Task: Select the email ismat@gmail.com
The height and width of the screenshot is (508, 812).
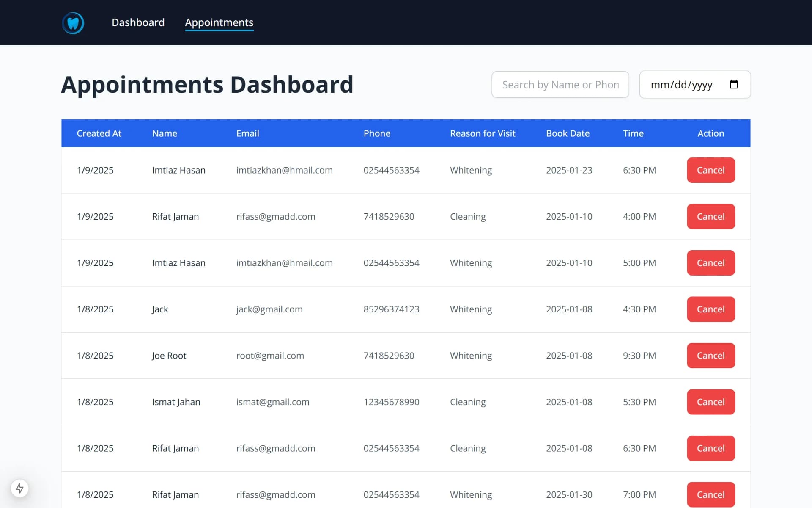Action: (x=273, y=402)
